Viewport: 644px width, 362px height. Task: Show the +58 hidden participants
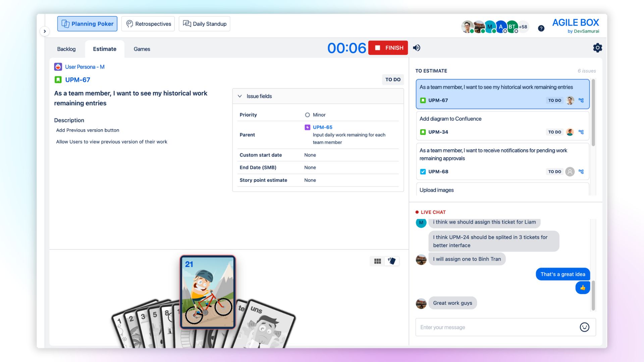523,27
